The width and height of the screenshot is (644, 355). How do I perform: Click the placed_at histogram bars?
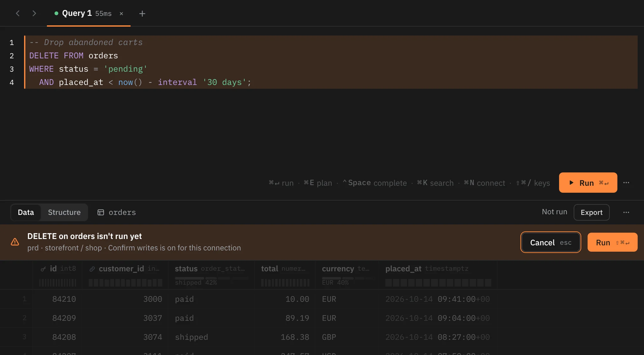click(438, 283)
